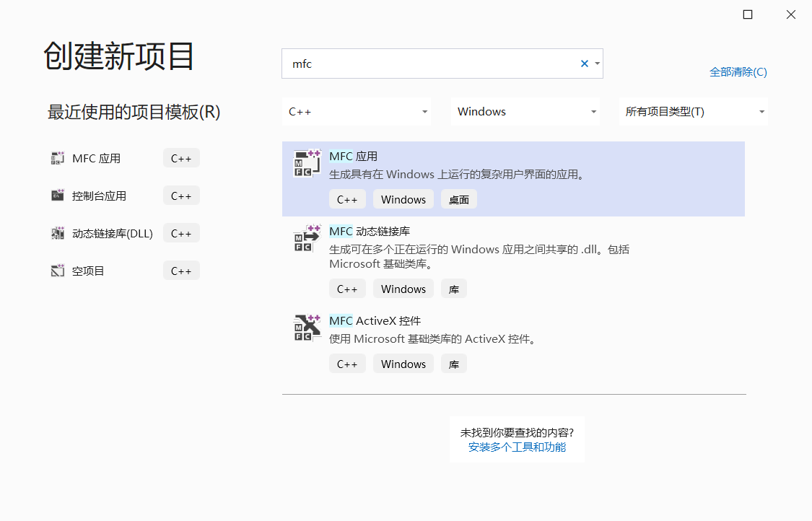Viewport: 812px width, 521px height.
Task: Choose 控制台应用 from recent templates
Action: (x=99, y=196)
